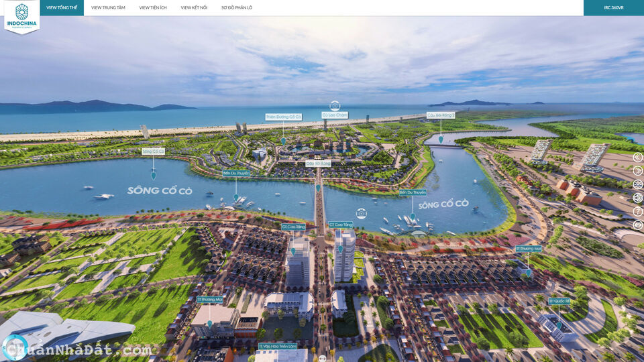Click the Cầu Bãi Rồng 2 marker
The image size is (644, 362).
tap(441, 115)
